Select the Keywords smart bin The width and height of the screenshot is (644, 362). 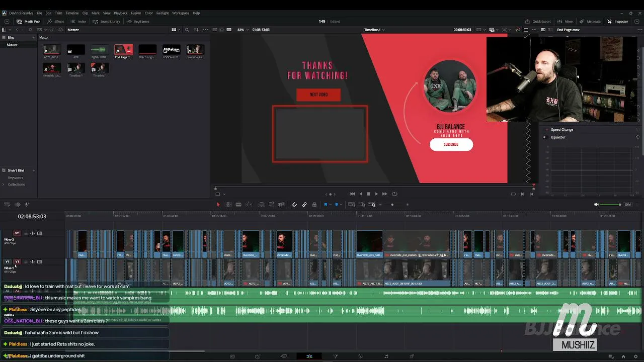click(16, 177)
